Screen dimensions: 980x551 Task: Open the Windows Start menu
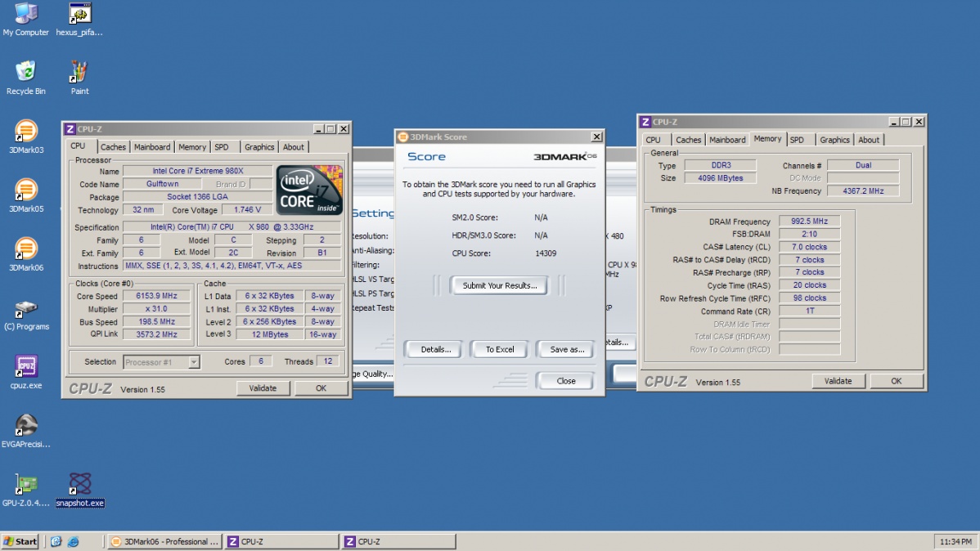[20, 541]
